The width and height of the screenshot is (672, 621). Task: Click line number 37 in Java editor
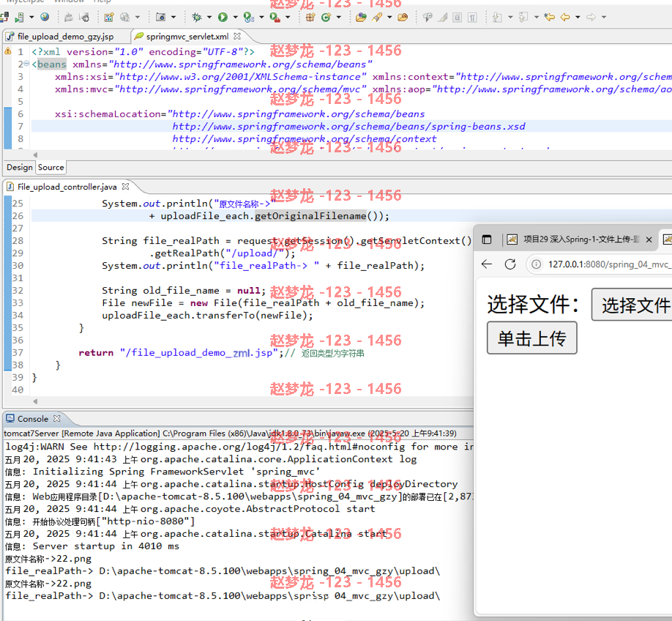(18, 352)
